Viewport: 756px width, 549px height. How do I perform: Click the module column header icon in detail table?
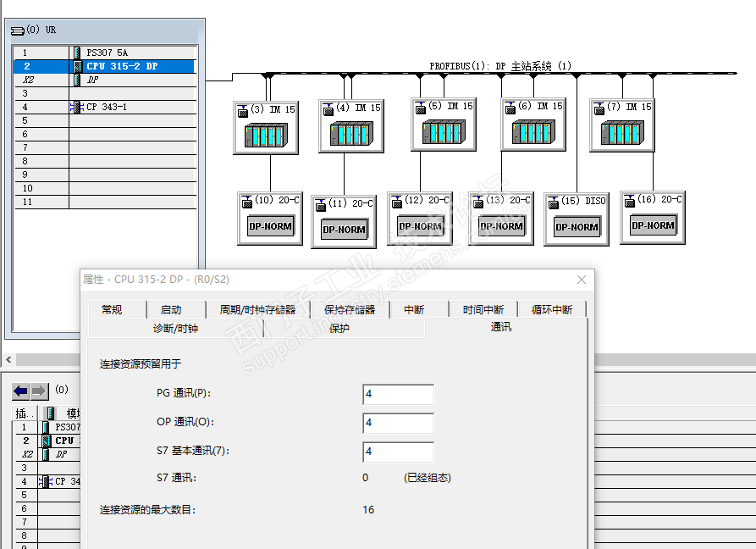point(51,413)
